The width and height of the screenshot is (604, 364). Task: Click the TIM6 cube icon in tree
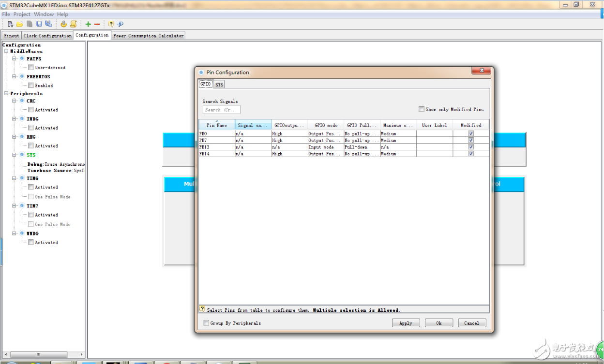click(x=22, y=178)
